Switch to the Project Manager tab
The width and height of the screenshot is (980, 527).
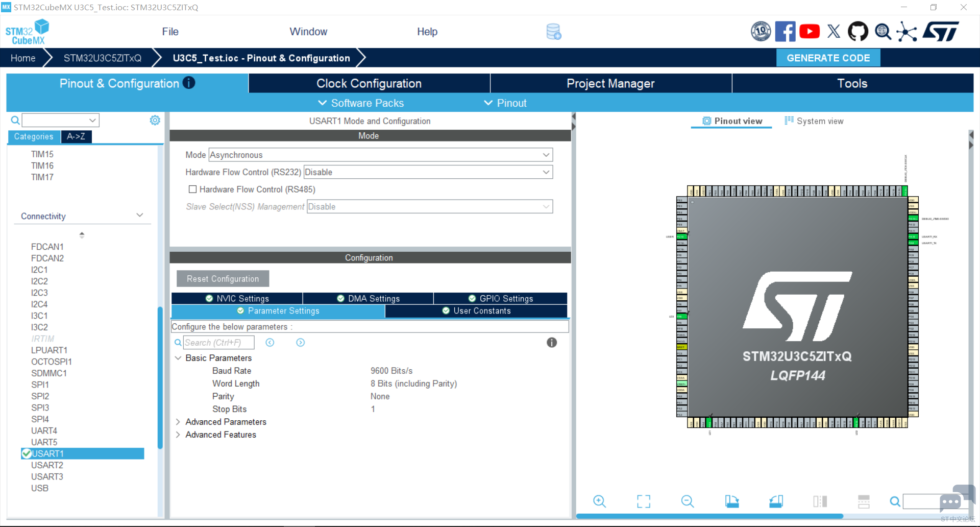610,83
